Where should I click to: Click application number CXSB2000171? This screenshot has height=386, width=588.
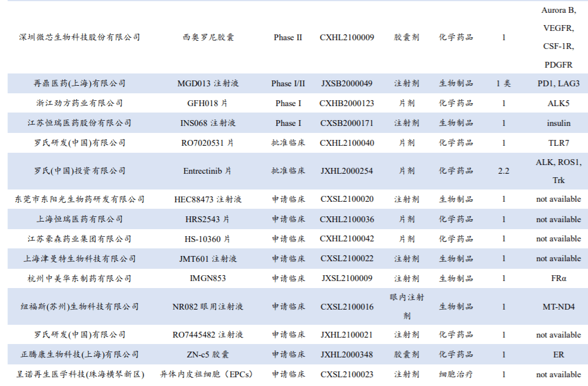347,123
